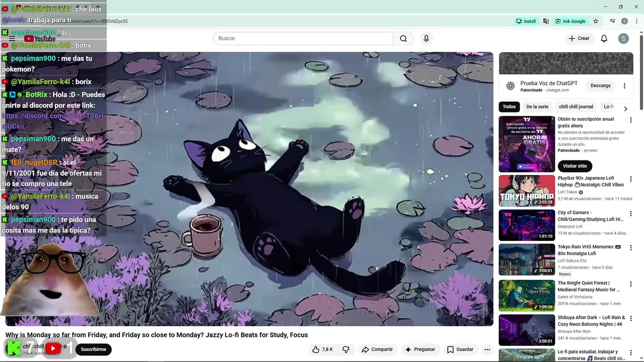Focus the Buscar search field

[x=303, y=39]
